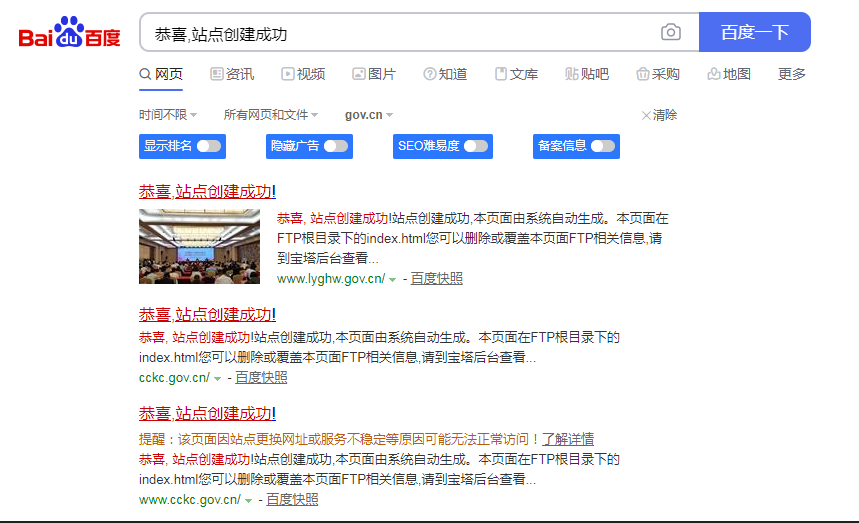Open the 图片 images tab

coord(374,74)
